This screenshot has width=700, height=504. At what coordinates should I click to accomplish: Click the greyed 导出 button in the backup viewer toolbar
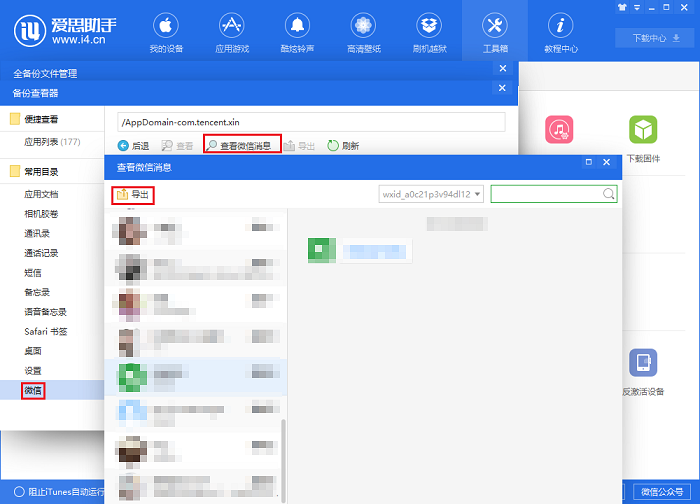point(299,146)
